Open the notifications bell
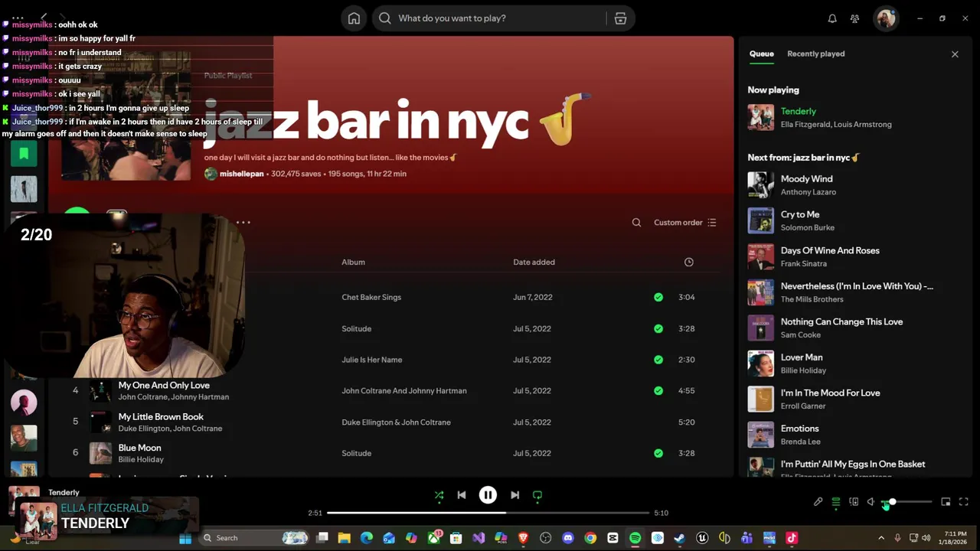Image resolution: width=980 pixels, height=551 pixels. (x=832, y=18)
